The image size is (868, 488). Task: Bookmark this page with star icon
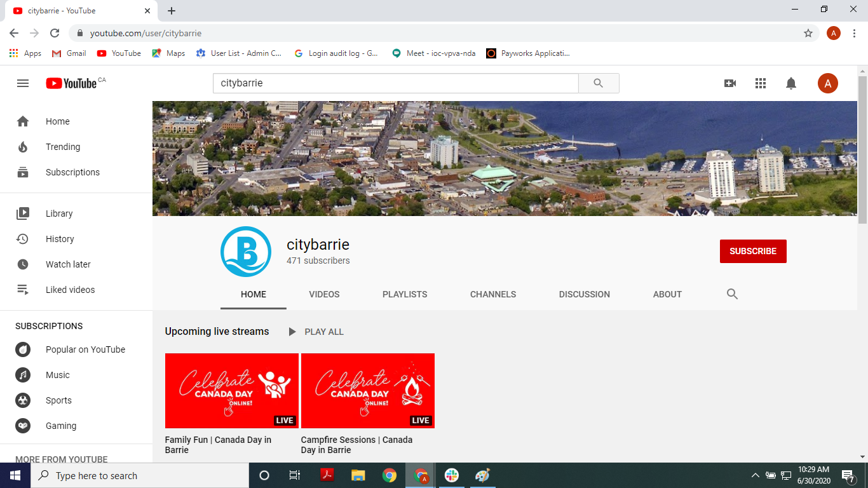pyautogui.click(x=808, y=33)
